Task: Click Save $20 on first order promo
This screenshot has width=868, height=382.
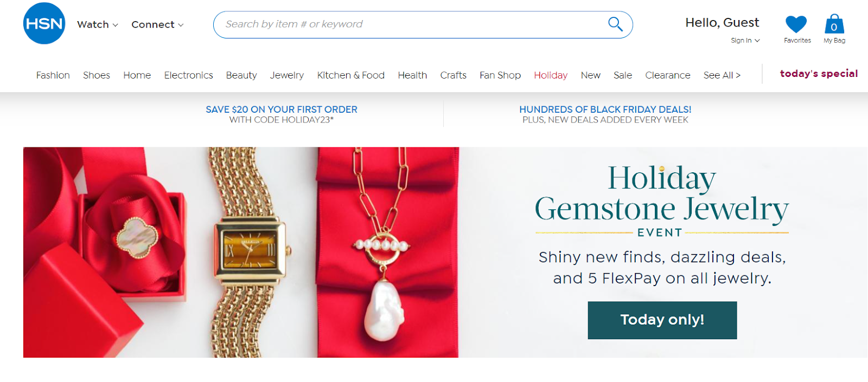Action: click(x=282, y=114)
